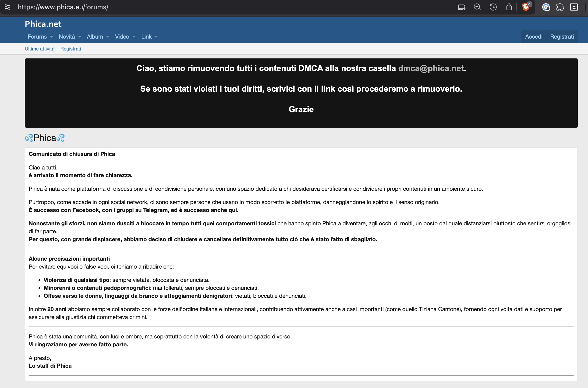Image resolution: width=588 pixels, height=388 pixels.
Task: Click the zoom out magnifier icon
Action: 477,7
